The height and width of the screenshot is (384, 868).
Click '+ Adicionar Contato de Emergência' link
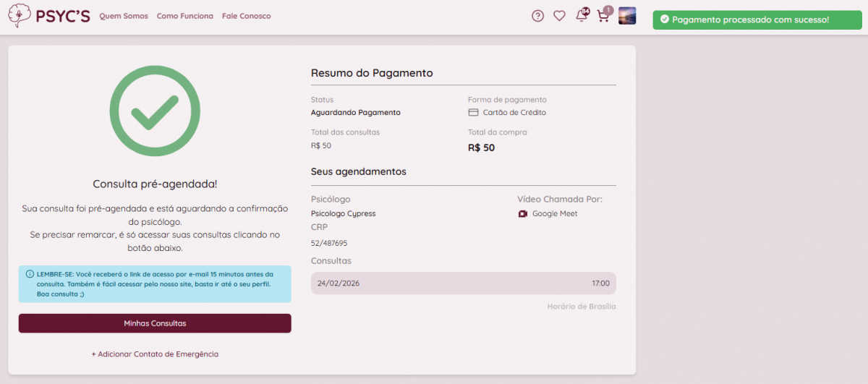(x=155, y=354)
